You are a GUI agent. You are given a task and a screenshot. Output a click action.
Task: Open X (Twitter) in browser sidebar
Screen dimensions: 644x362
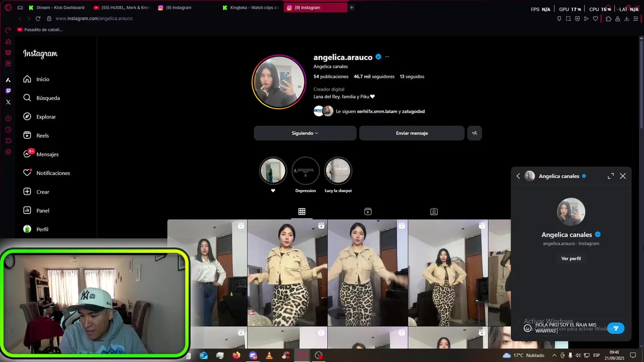[8, 102]
